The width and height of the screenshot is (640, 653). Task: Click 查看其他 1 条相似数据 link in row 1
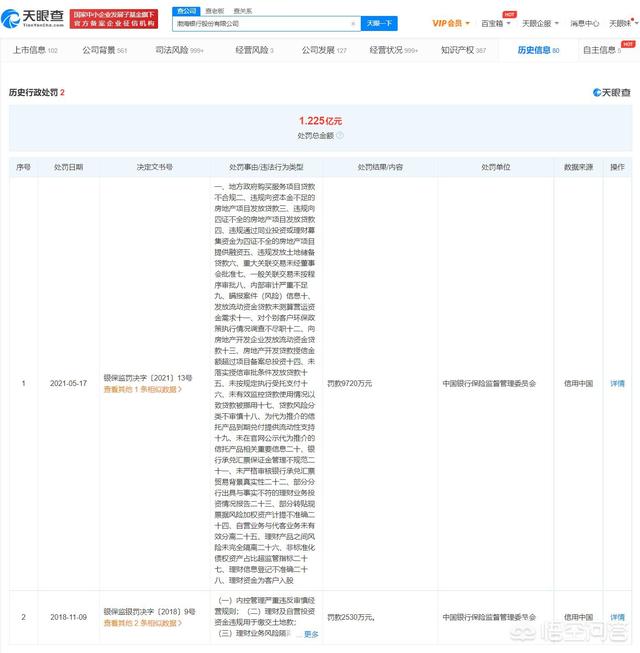[x=142, y=390]
